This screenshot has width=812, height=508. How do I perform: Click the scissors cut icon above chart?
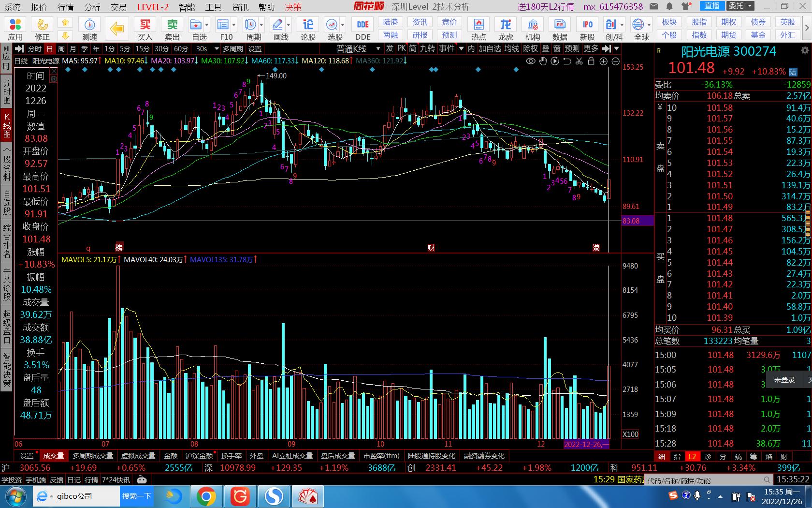[579, 61]
